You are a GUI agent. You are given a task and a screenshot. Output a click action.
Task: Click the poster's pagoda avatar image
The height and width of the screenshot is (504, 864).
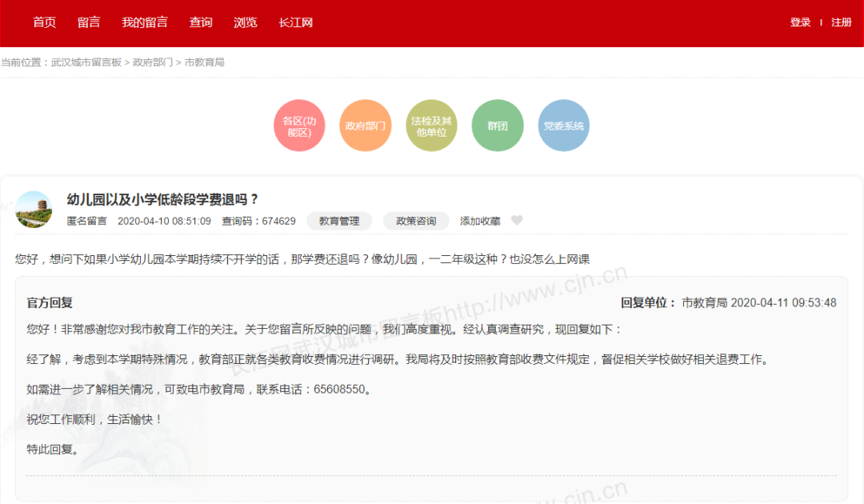point(34,210)
